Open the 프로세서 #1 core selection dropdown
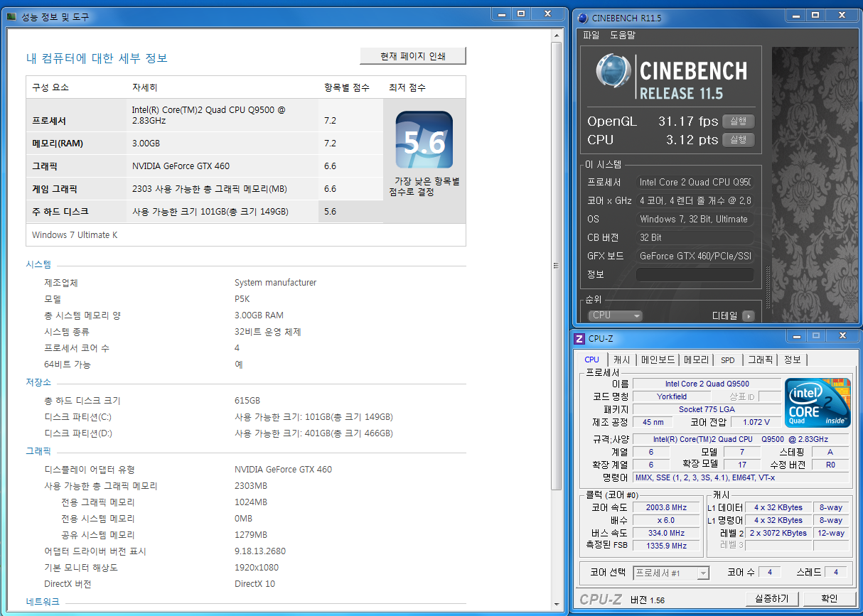Image resolution: width=863 pixels, height=616 pixels. tap(672, 573)
